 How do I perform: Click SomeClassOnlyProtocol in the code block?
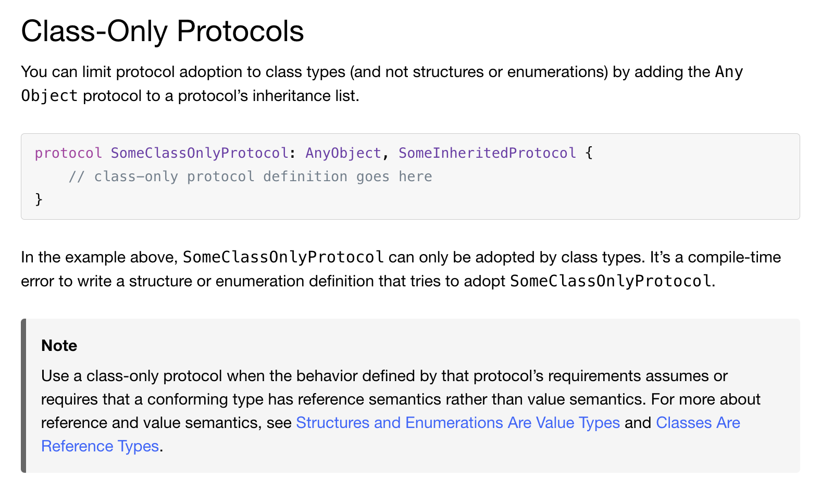click(200, 153)
